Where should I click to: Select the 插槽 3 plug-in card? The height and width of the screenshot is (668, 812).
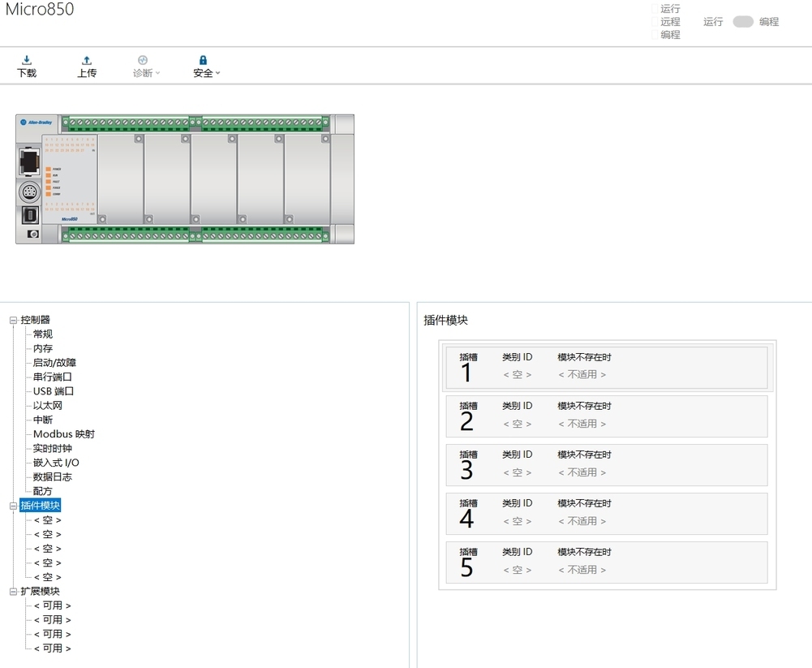607,465
